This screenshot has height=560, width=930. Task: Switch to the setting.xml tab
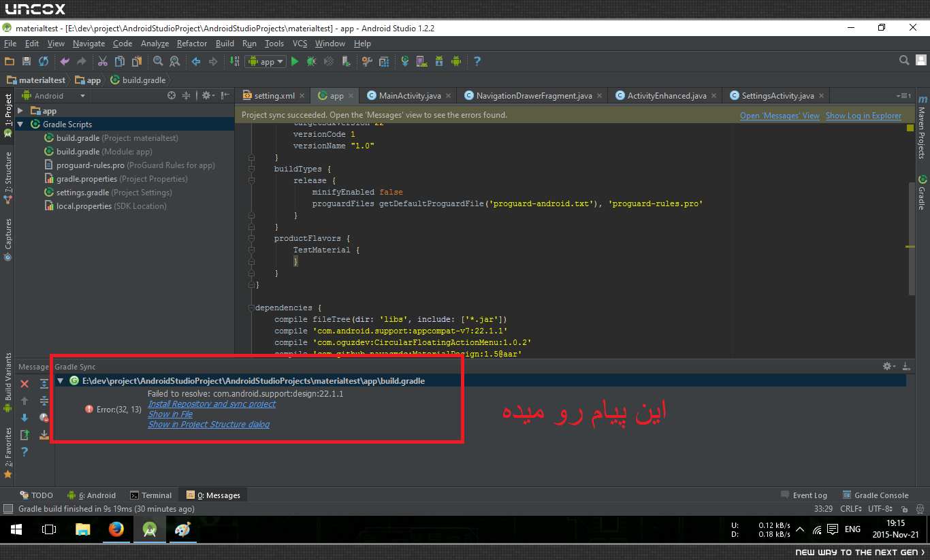click(274, 96)
